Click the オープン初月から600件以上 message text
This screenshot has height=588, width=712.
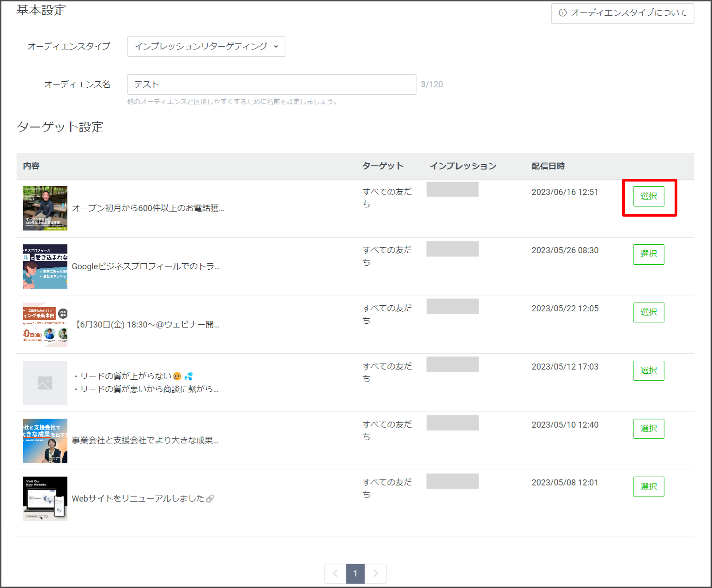pos(148,208)
